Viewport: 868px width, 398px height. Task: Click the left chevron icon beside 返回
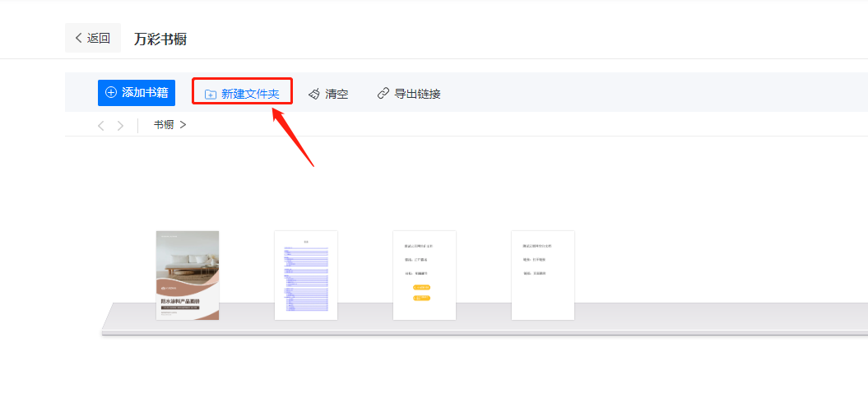(x=78, y=38)
